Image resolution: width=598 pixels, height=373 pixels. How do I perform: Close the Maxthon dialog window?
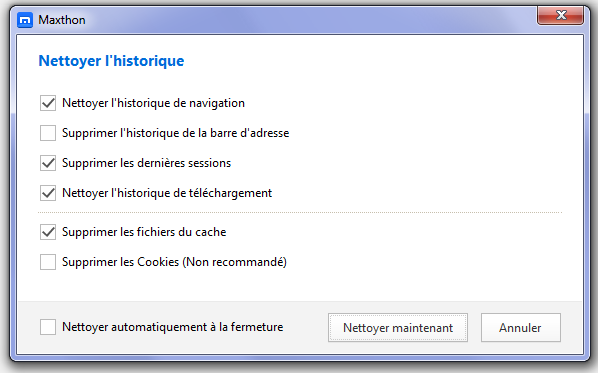[561, 16]
